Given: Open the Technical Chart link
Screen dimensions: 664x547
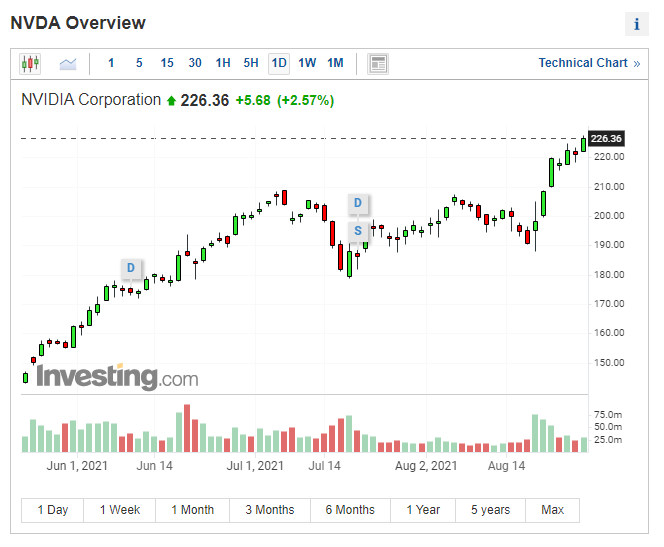Looking at the screenshot, I should click(589, 63).
